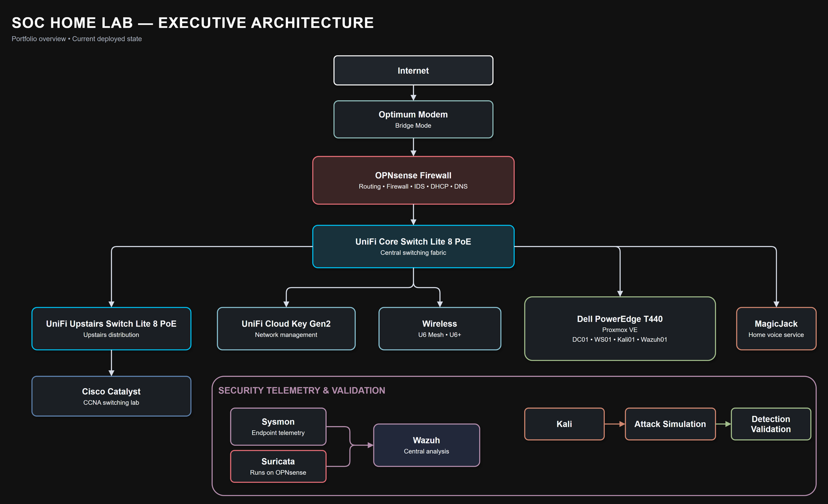Click the 'Home voice service' label
The width and height of the screenshot is (828, 504).
(776, 335)
